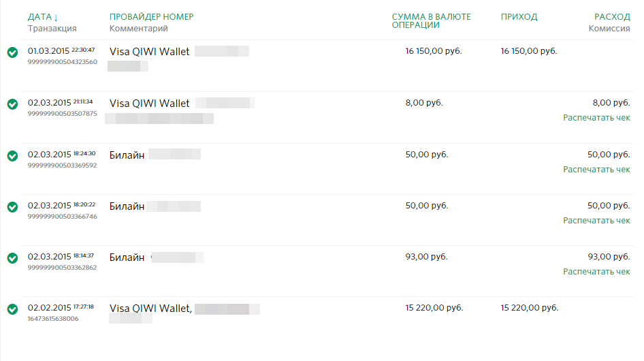Click transaction ID 16473615638006
Image resolution: width=644 pixels, height=361 pixels.
(53, 319)
